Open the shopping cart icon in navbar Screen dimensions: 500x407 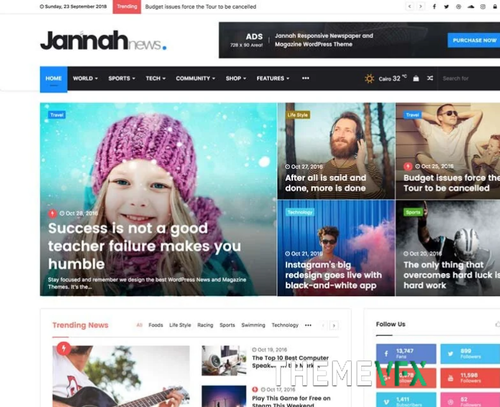tap(416, 78)
